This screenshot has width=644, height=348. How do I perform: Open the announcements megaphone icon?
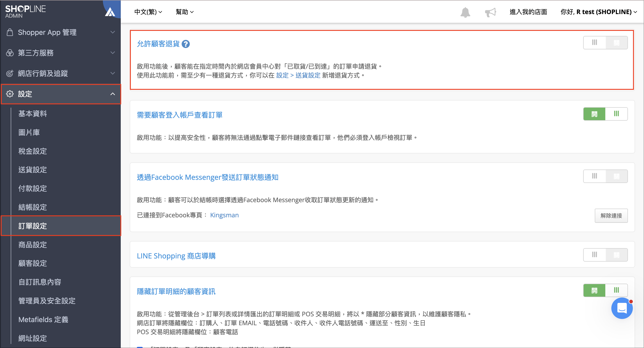491,12
